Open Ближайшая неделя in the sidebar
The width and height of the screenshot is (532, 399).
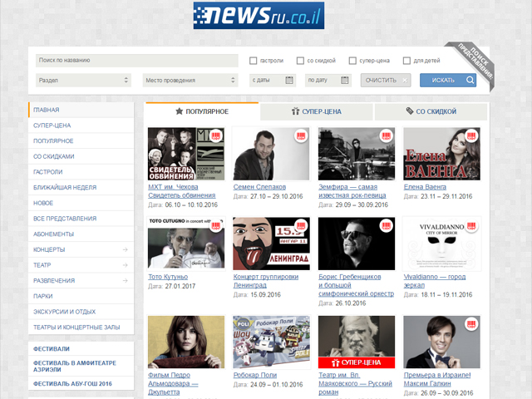[81, 187]
